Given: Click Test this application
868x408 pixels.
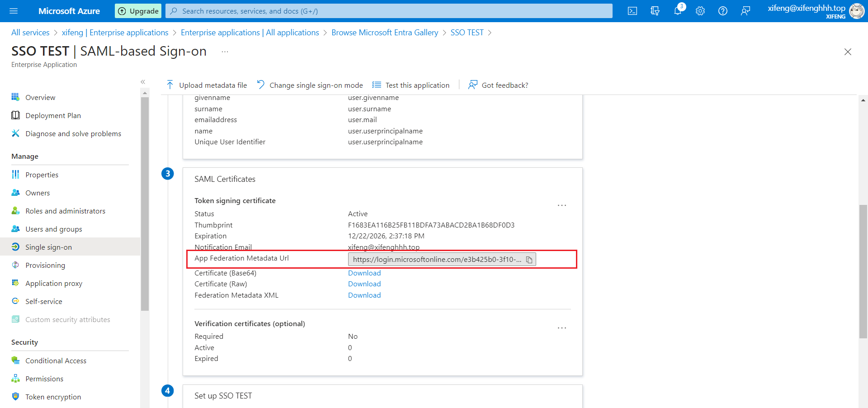Looking at the screenshot, I should coord(411,85).
